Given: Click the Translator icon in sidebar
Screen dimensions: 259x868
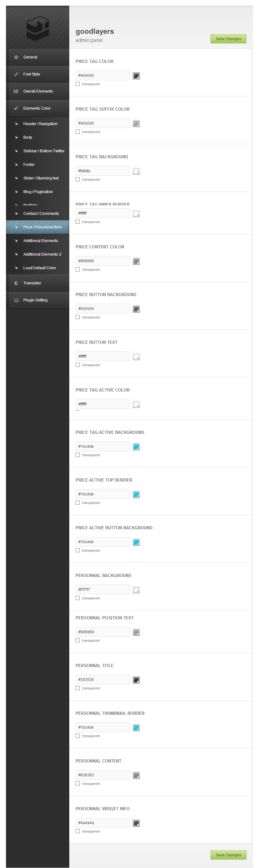Looking at the screenshot, I should 16,283.
